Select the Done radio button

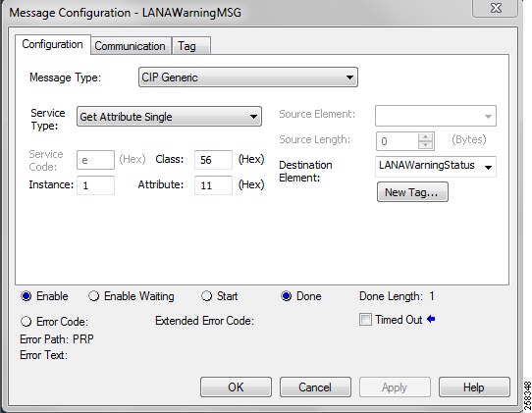[286, 296]
